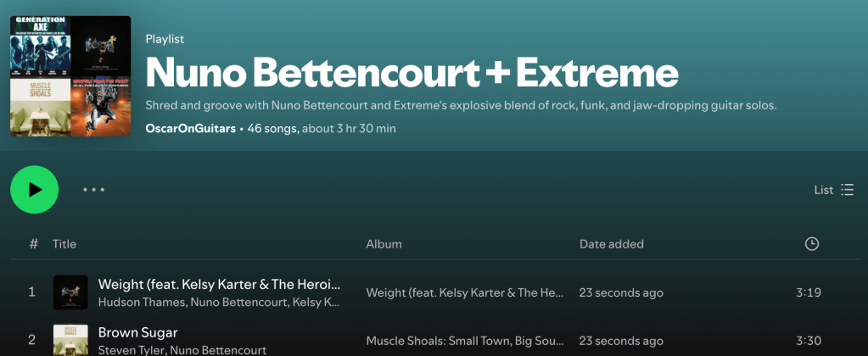Open the Muscle Shoals album link
Image resolution: width=868 pixels, height=356 pixels.
coord(465,341)
